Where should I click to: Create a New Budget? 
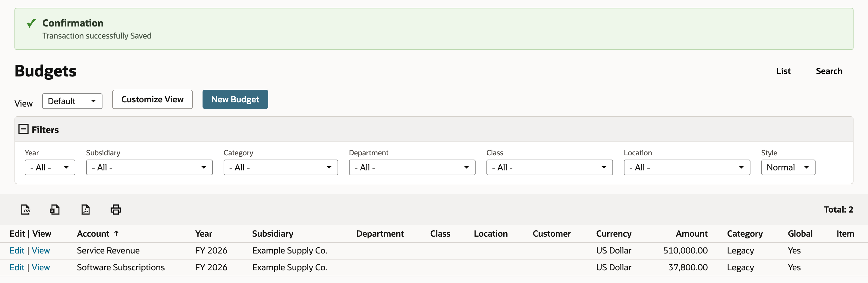235,99
